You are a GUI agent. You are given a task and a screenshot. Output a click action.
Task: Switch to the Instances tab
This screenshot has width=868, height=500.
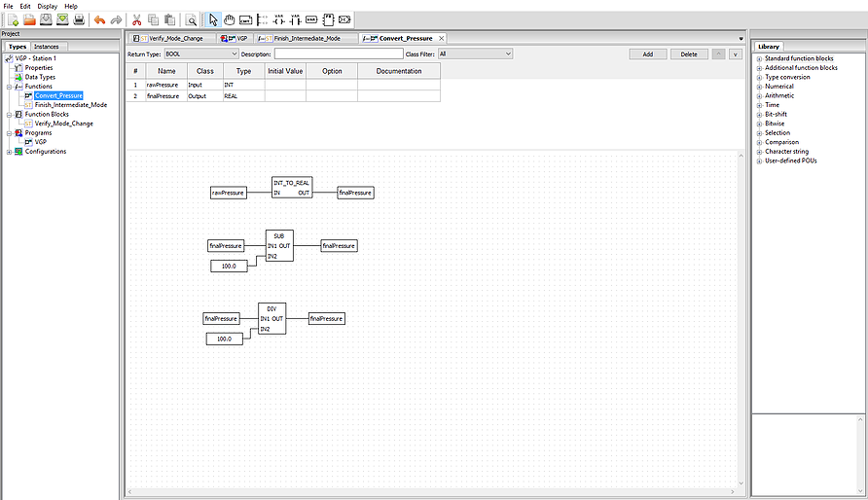click(x=47, y=47)
